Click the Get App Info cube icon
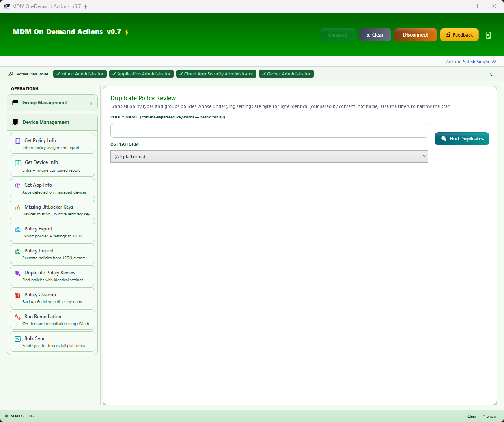Image resolution: width=504 pixels, height=422 pixels. 18,185
